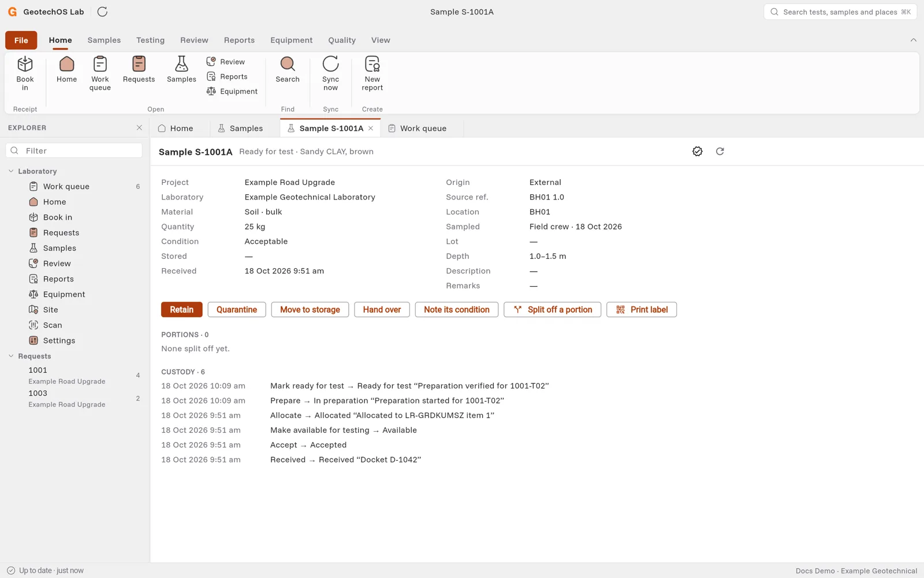Viewport: 924px width, 578px height.
Task: Launch the Search ribbon icon
Action: coord(288,70)
